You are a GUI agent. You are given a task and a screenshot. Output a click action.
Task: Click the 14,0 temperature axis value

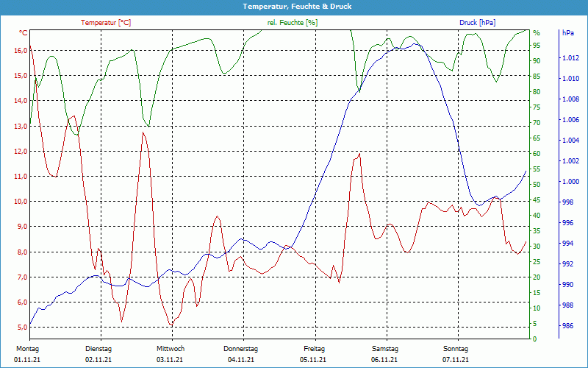click(x=21, y=101)
